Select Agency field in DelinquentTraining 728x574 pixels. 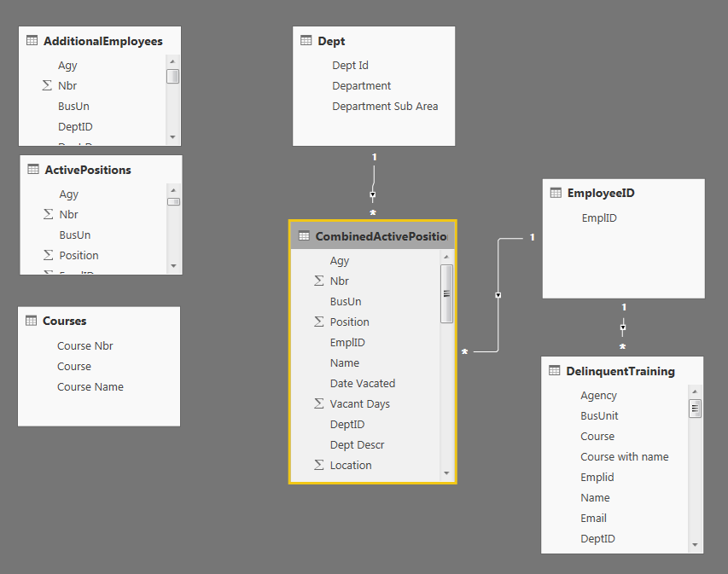click(598, 396)
